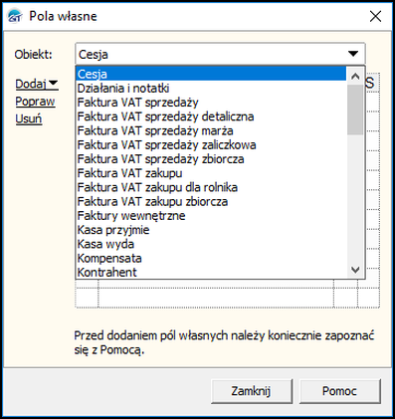The height and width of the screenshot is (419, 395).
Task: Select Cesja from the list
Action: tap(211, 74)
